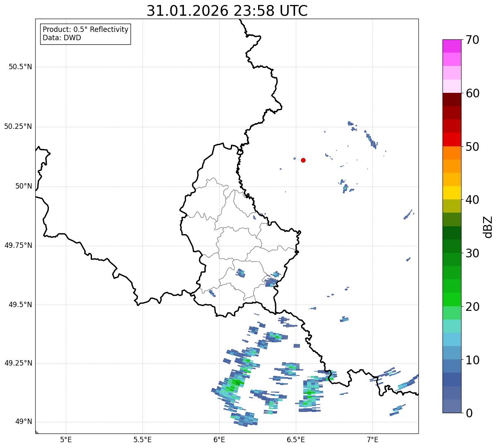The image size is (498, 448).
Task: Click the 7°E longitude label
Action: pos(372,439)
